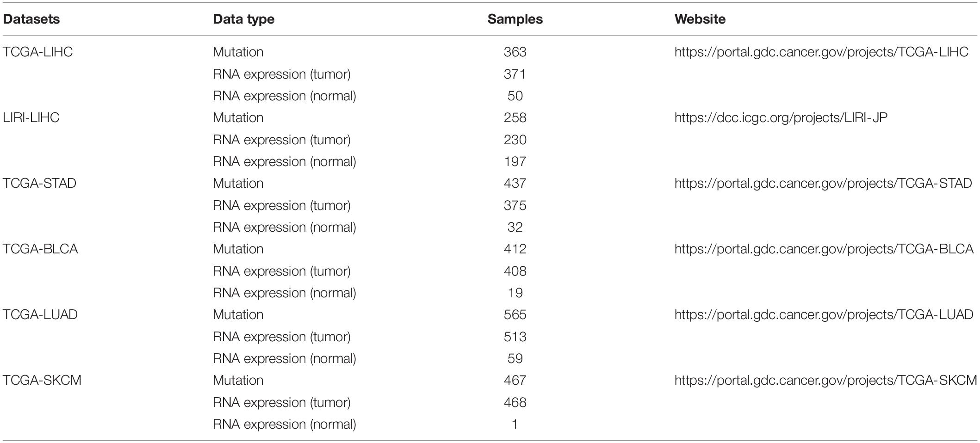Open the LIRI-JP ICGC project link
Screen dimensions: 980x443
[x=781, y=117]
